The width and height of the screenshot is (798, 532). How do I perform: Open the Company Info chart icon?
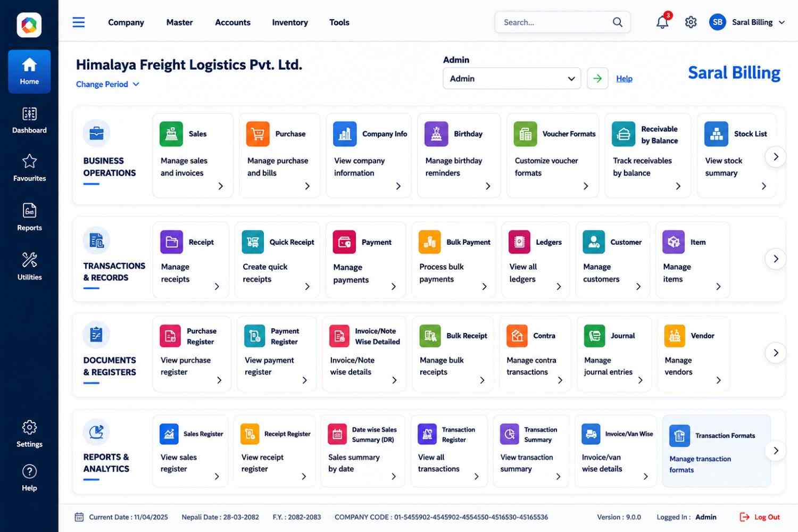pyautogui.click(x=345, y=134)
